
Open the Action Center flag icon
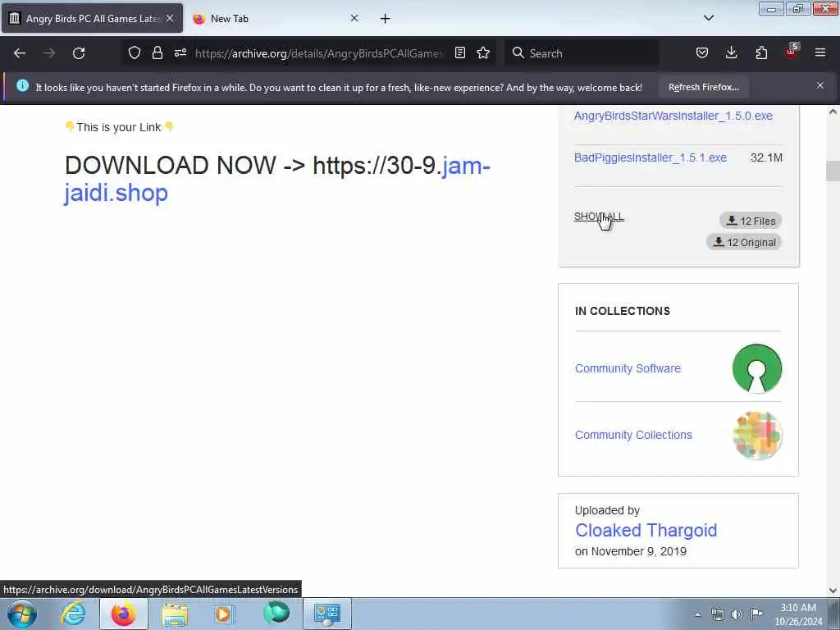pos(756,614)
